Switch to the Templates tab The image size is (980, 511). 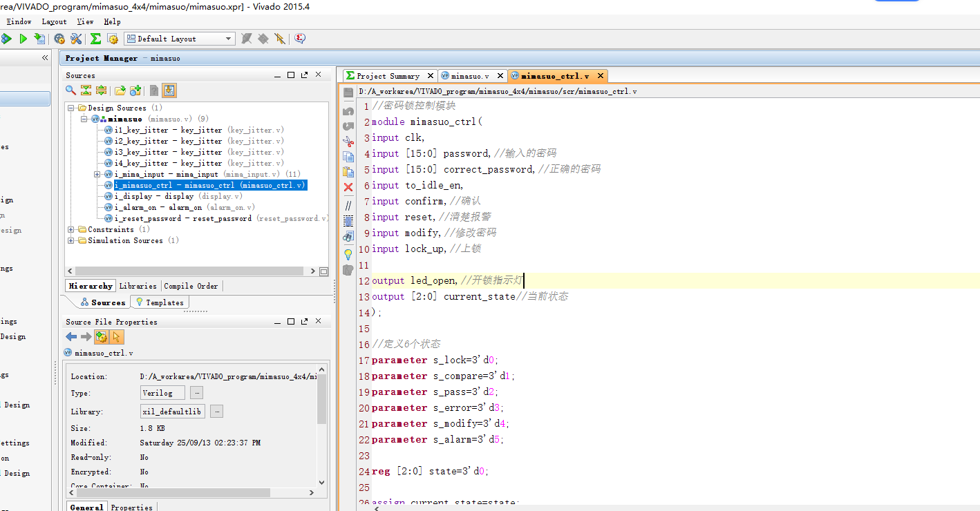click(160, 302)
